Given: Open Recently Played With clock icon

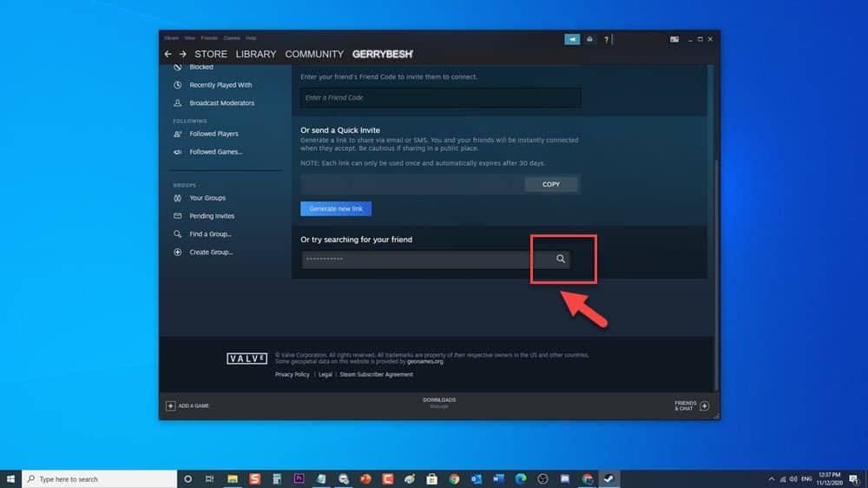Looking at the screenshot, I should 177,85.
